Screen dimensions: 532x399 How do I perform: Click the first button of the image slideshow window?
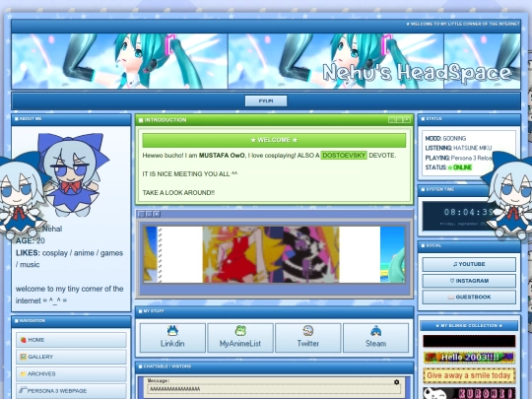(x=142, y=214)
